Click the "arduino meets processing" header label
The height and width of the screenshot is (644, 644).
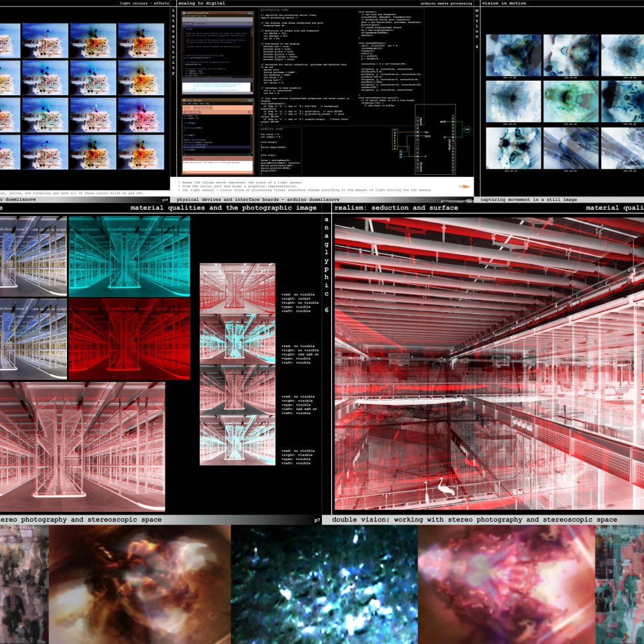pos(446,3)
